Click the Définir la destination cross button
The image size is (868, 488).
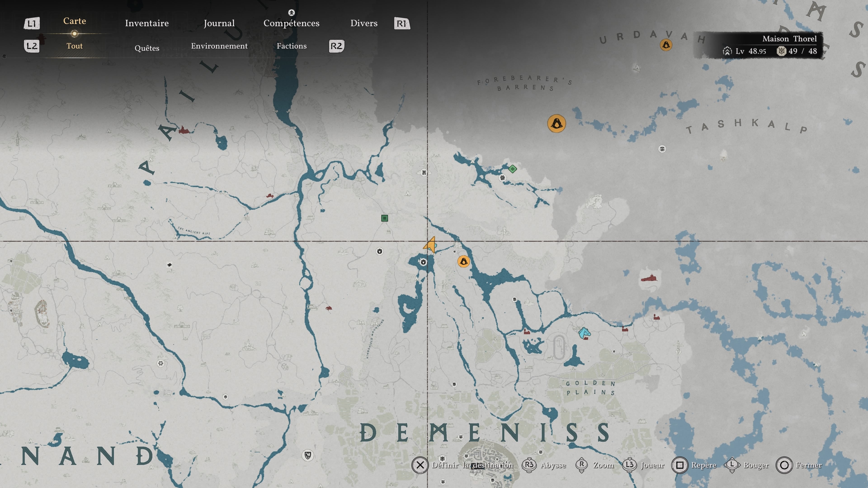coord(420,465)
